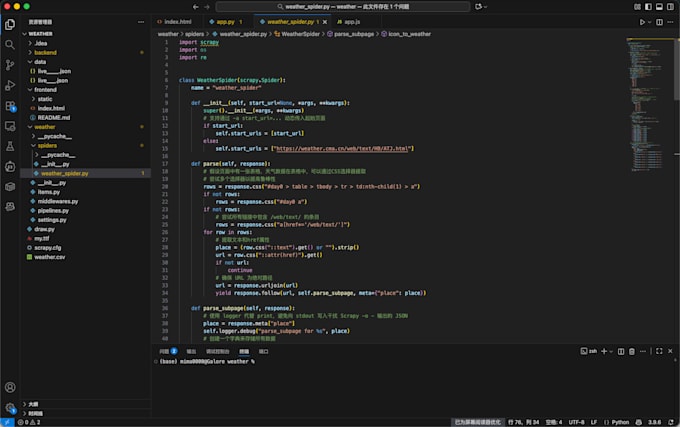Click the notifications bell in status bar
Image resolution: width=680 pixels, height=427 pixels.
671,422
